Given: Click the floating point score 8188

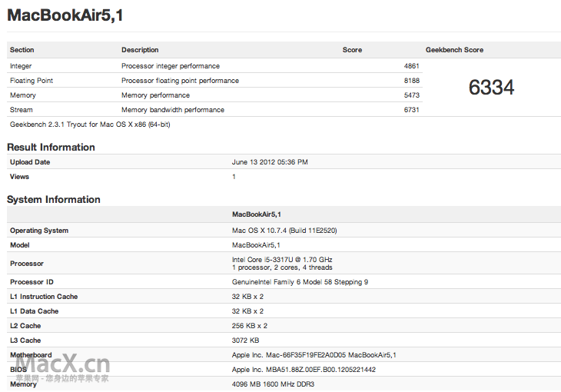Looking at the screenshot, I should (411, 81).
